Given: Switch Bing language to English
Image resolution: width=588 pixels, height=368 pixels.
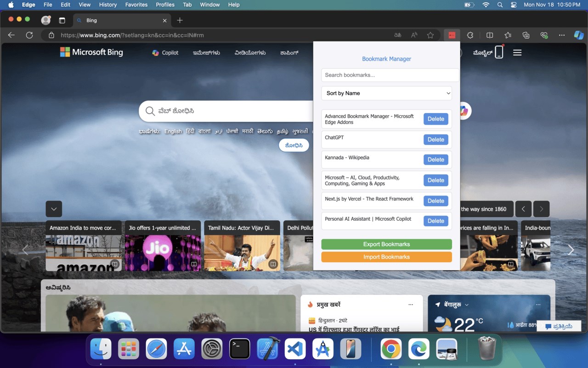Looking at the screenshot, I should [173, 131].
